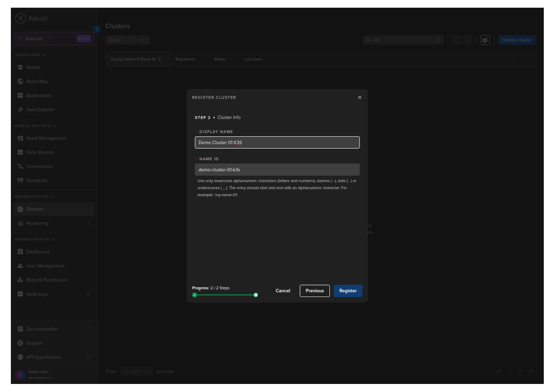
Task: Open the Status filter dropdown
Action: click(x=127, y=40)
